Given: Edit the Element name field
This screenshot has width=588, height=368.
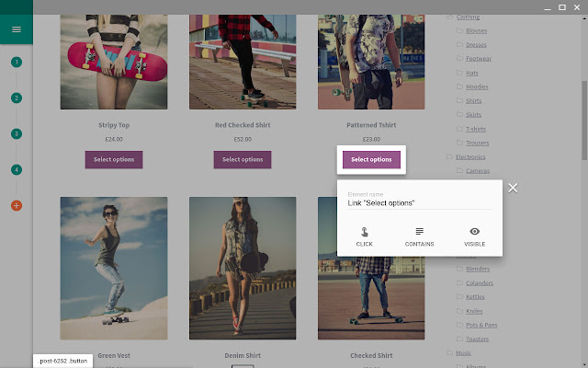Looking at the screenshot, I should (420, 203).
